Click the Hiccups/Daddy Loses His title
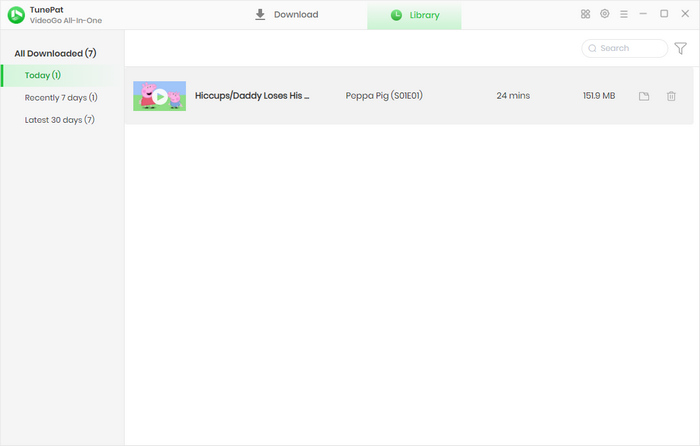Image resolution: width=700 pixels, height=446 pixels. coord(252,96)
